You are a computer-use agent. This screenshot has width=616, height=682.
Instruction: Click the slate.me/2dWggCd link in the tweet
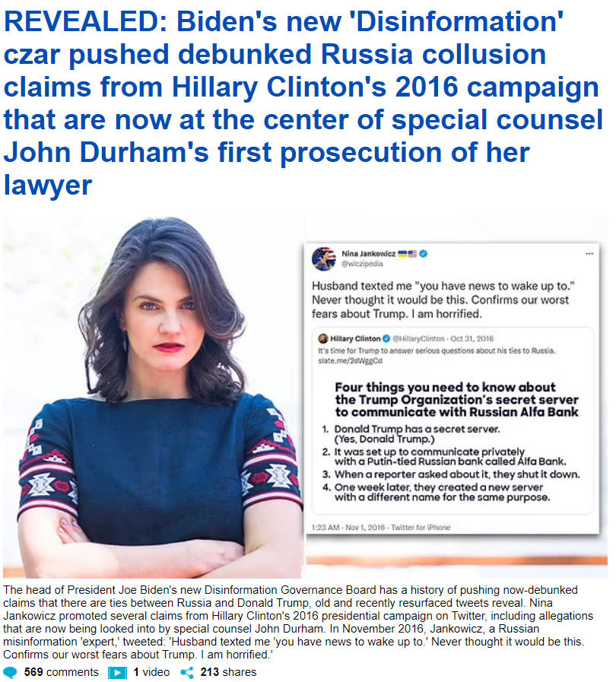pos(350,360)
